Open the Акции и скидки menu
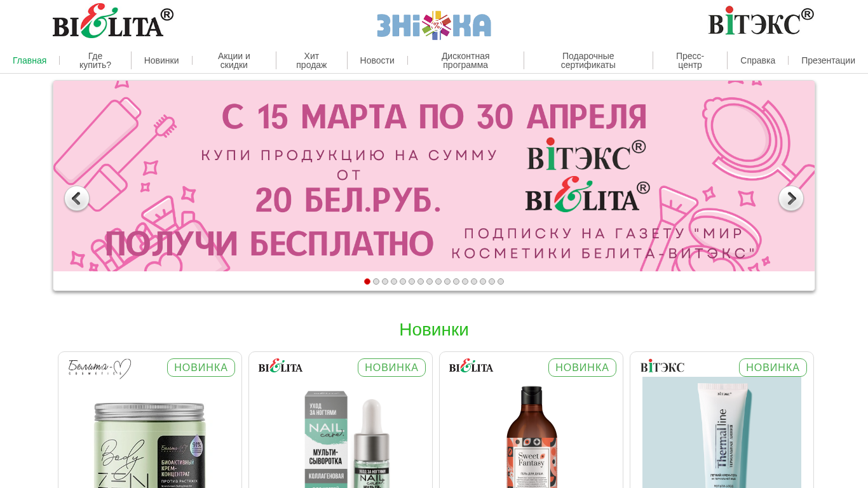Viewport: 868px width, 488px height. pos(234,60)
